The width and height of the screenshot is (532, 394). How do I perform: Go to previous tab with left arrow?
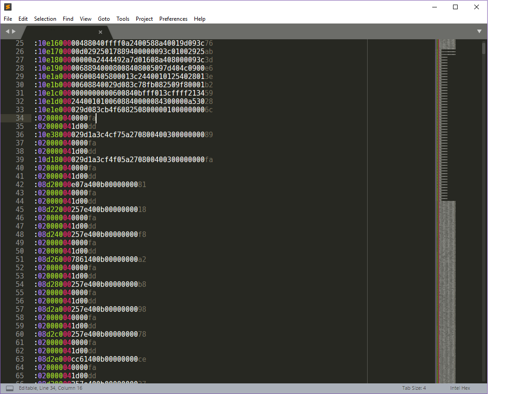[7, 31]
